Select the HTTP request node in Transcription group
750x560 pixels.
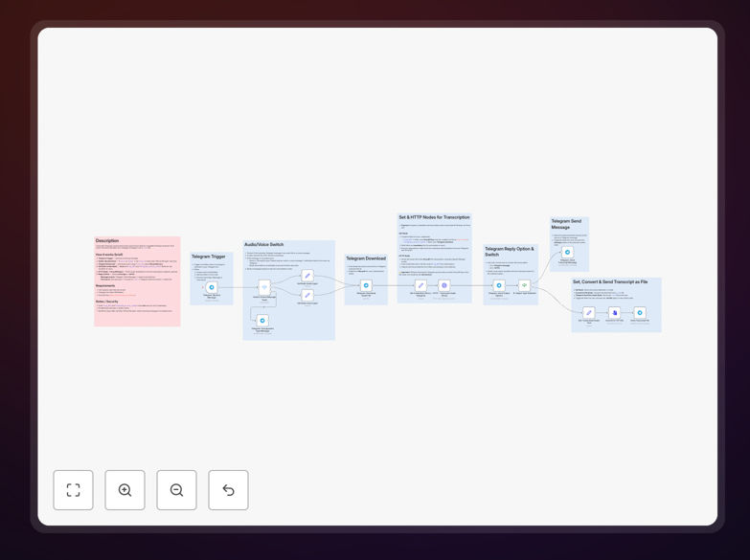[x=444, y=285]
